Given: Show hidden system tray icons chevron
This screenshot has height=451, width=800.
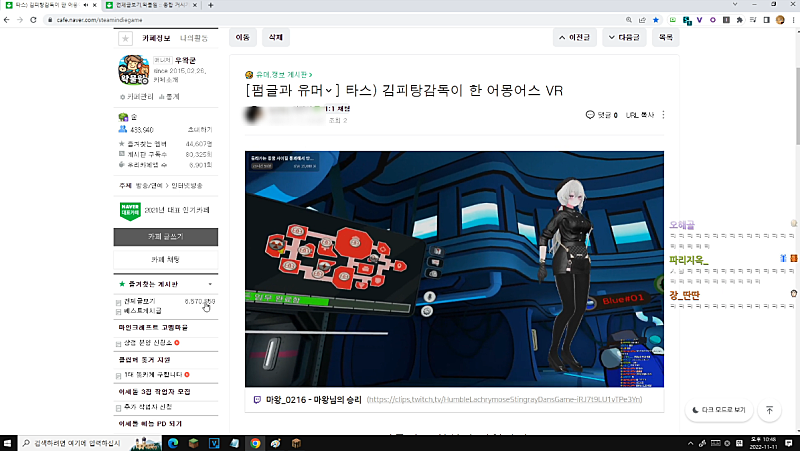Looking at the screenshot, I should tap(690, 443).
